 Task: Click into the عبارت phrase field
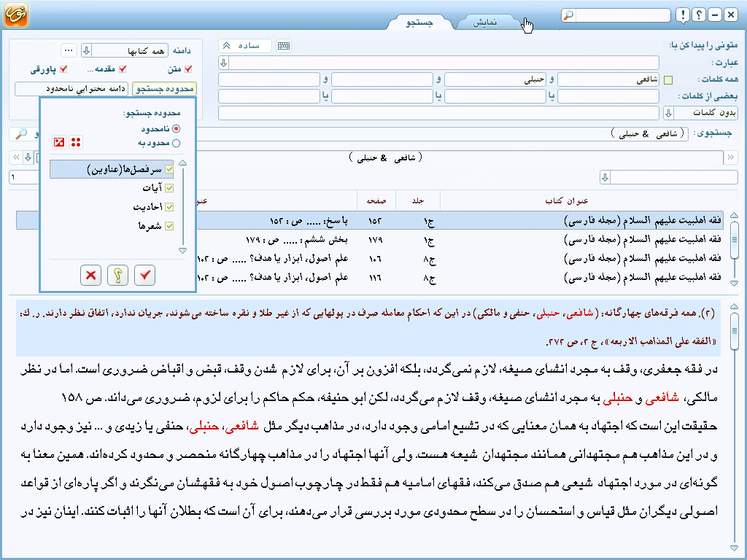(444, 63)
